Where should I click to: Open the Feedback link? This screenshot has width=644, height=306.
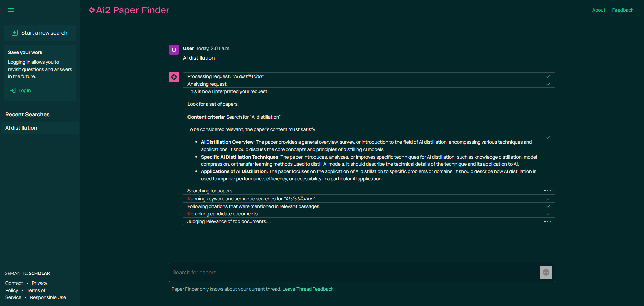pyautogui.click(x=623, y=10)
